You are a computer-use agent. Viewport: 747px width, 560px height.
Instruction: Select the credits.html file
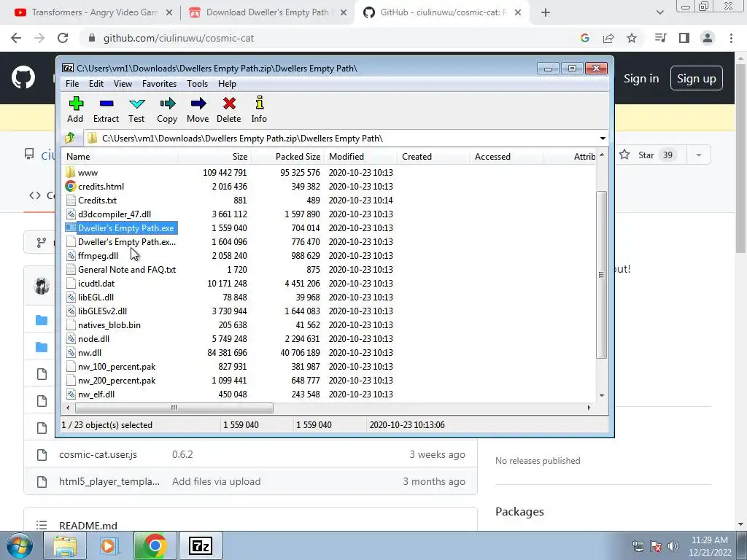pos(101,186)
